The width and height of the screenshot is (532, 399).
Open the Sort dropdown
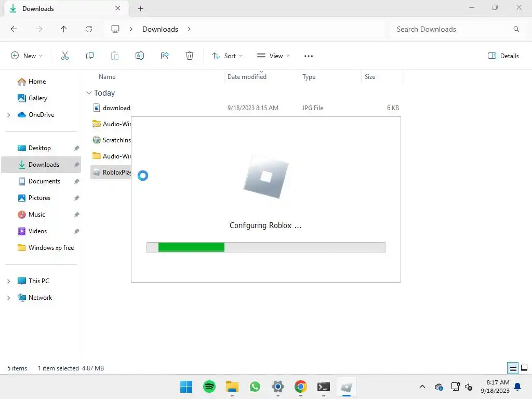(x=227, y=56)
